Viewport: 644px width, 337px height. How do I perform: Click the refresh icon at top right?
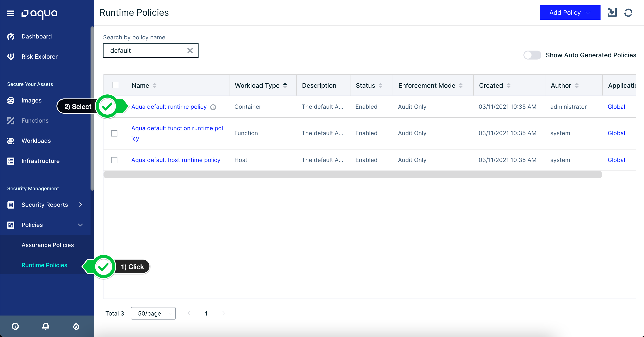(628, 13)
